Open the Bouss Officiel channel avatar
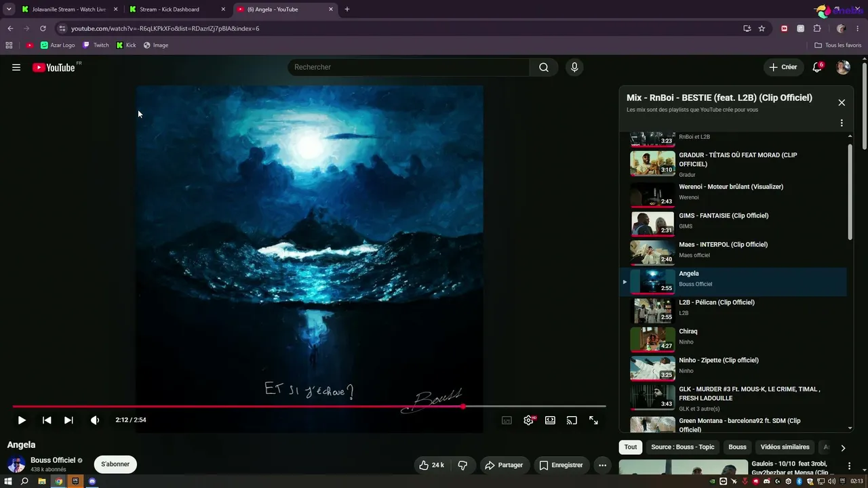This screenshot has height=488, width=868. point(16,464)
